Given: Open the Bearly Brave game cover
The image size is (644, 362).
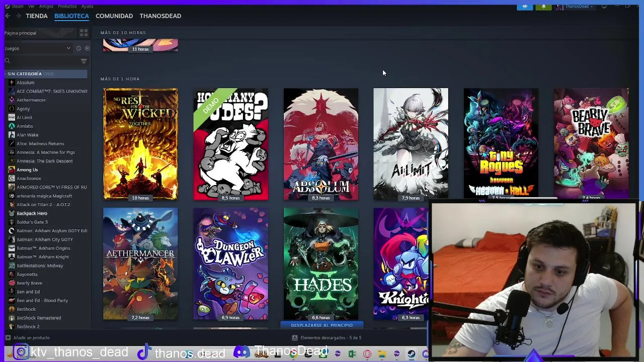Looking at the screenshot, I should tap(591, 143).
